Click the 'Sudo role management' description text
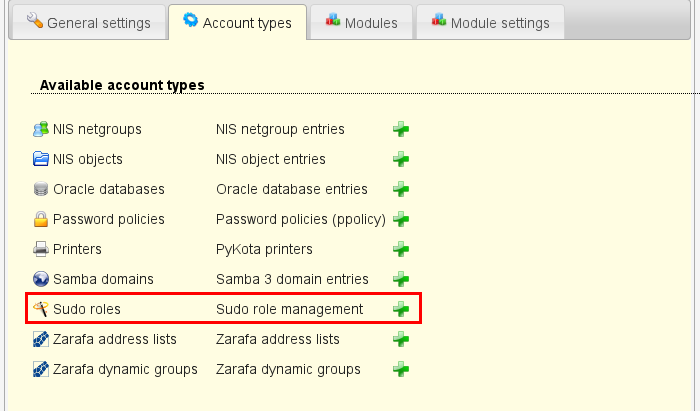Viewport: 700px width, 411px height. 289,309
